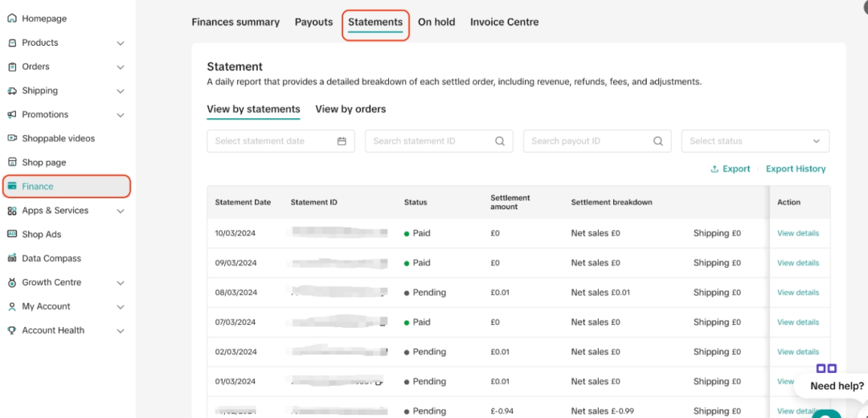Click the Data Compass chart icon
The height and width of the screenshot is (418, 868).
pos(12,258)
